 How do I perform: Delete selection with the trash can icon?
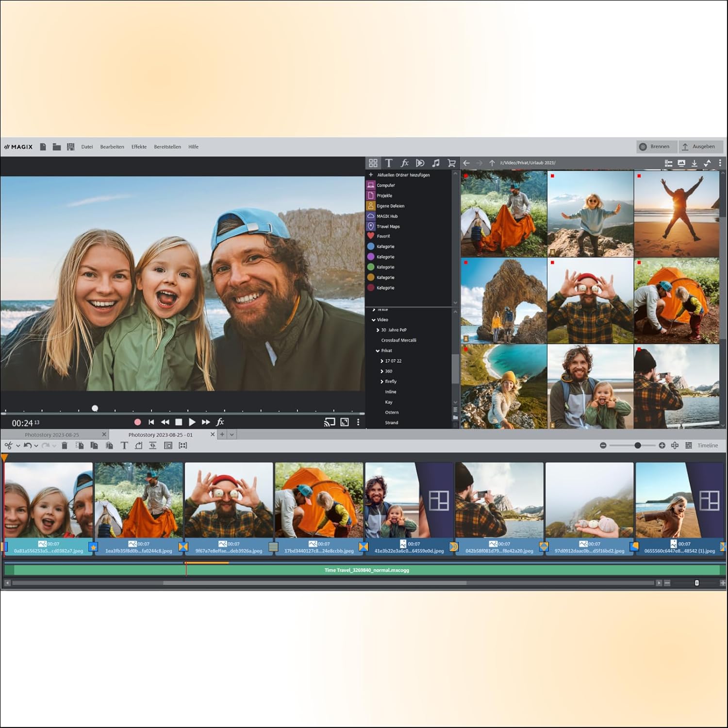point(65,446)
